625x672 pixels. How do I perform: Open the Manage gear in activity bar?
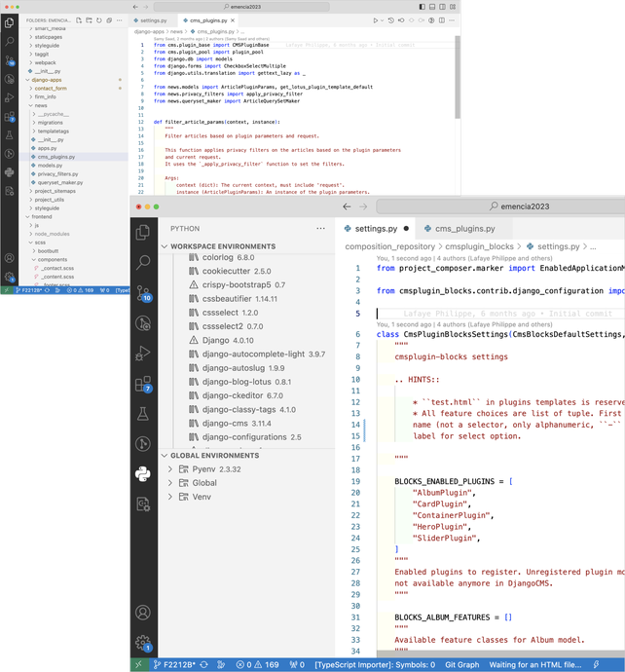tap(143, 642)
